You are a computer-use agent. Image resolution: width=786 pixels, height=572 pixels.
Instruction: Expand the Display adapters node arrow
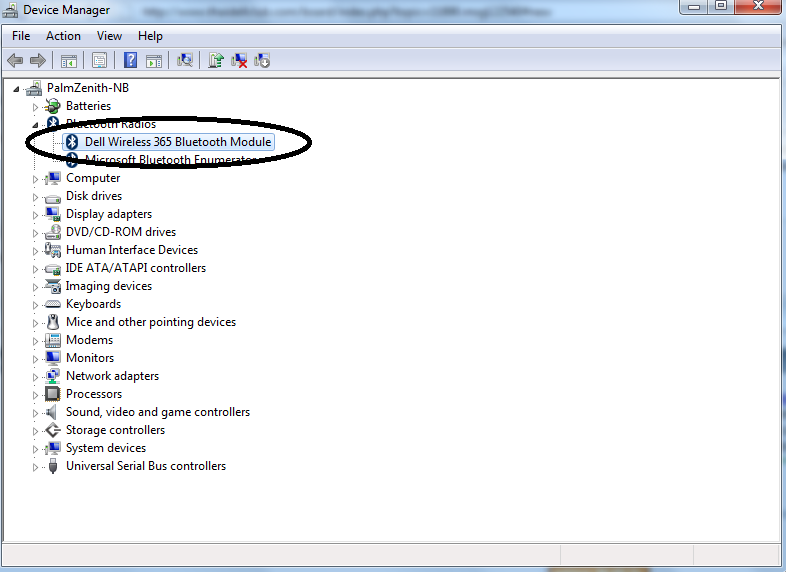[x=35, y=215]
